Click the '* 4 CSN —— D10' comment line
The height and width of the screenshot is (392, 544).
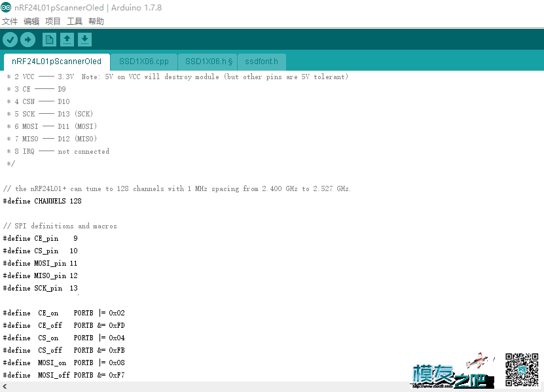point(38,102)
